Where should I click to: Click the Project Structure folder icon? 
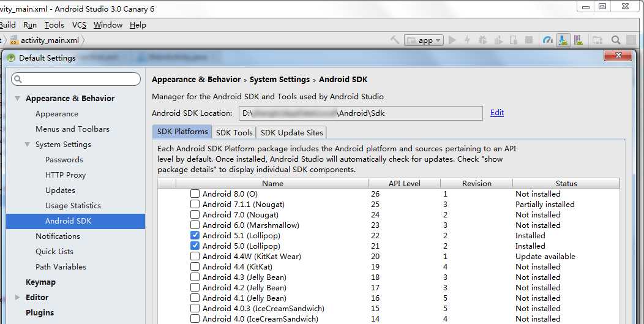[x=597, y=40]
